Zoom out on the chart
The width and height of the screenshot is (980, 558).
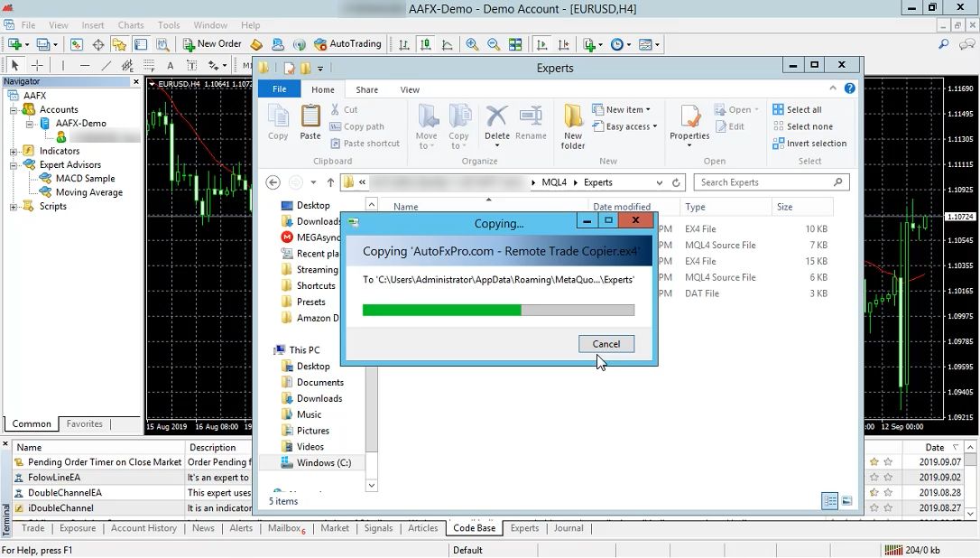click(x=494, y=44)
